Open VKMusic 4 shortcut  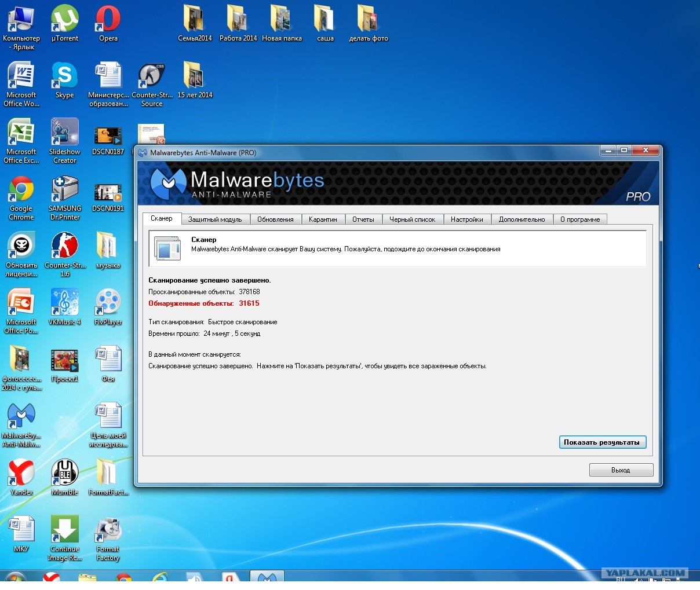click(64, 307)
